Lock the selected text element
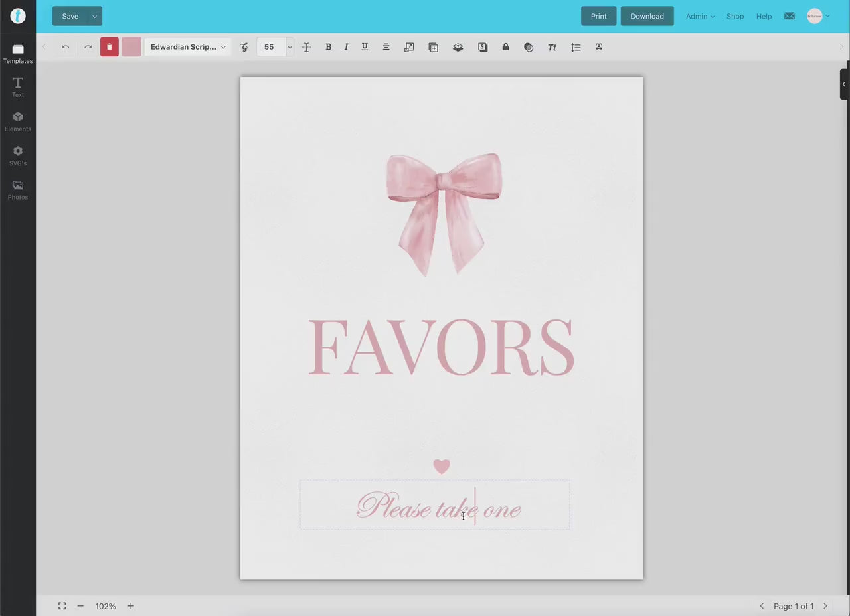Image resolution: width=850 pixels, height=616 pixels. coord(505,47)
